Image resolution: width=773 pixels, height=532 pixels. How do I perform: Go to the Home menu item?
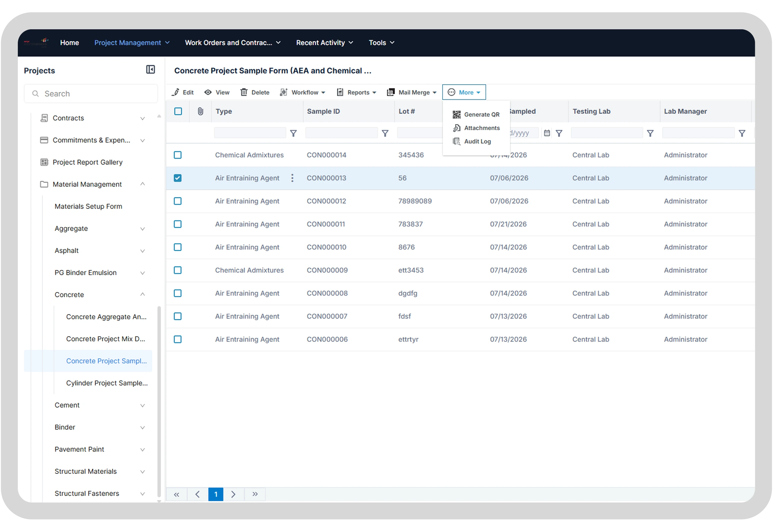point(69,43)
